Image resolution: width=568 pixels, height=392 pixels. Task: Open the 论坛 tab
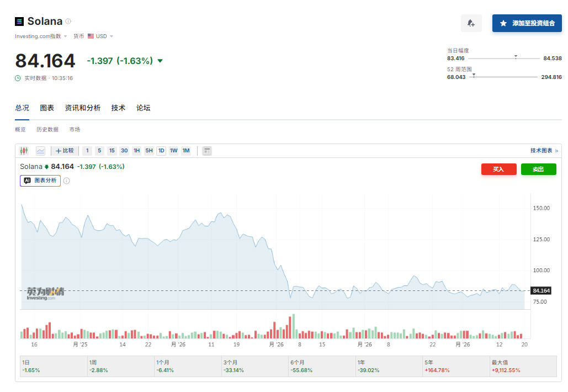(143, 108)
